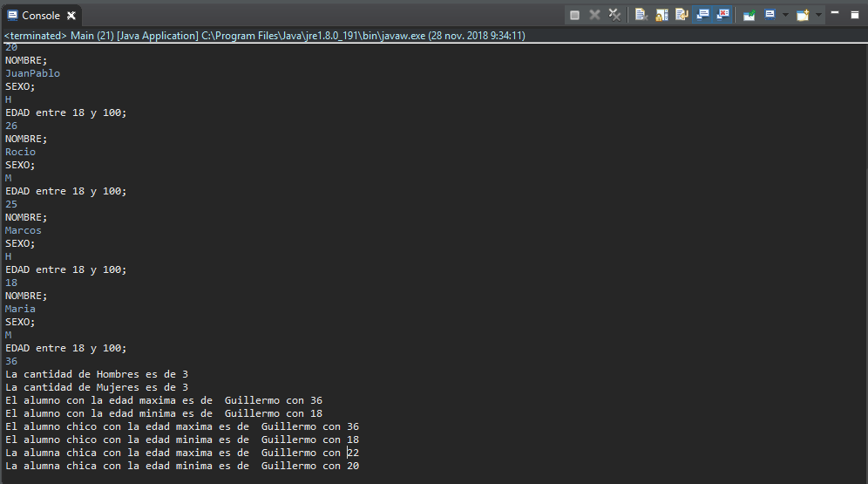Click the terminated Main (21) launch description
Screen dimensions: 868x484
[265, 36]
